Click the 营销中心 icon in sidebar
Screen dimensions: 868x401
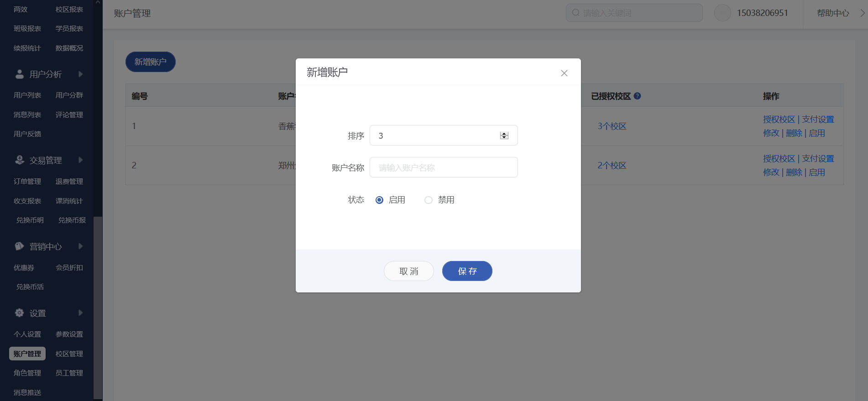point(20,246)
